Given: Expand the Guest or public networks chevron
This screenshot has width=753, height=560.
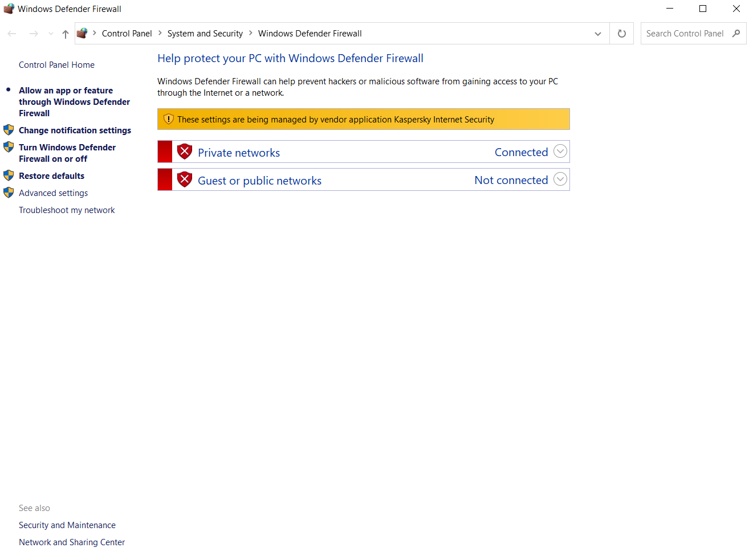Looking at the screenshot, I should 560,179.
